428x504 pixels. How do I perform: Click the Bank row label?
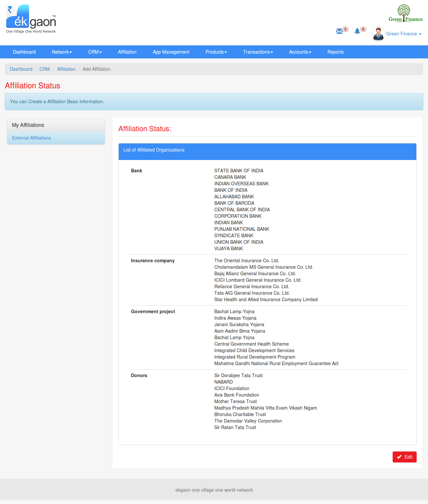137,171
